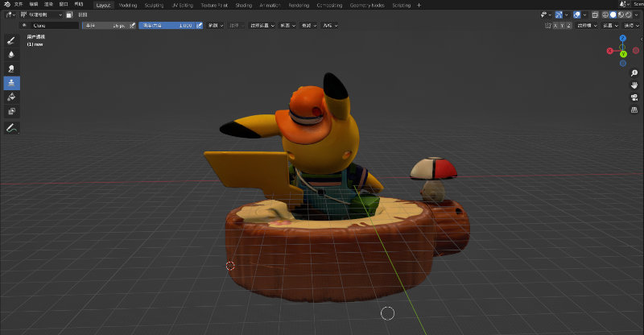Viewport: 644px width, 335px height.
Task: Switch to the Animation workspace tab
Action: (270, 6)
